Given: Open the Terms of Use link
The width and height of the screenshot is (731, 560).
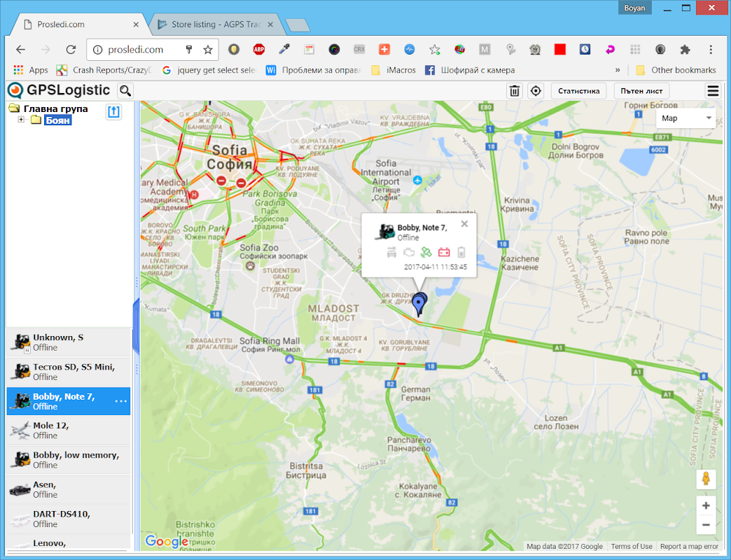Looking at the screenshot, I should [632, 546].
